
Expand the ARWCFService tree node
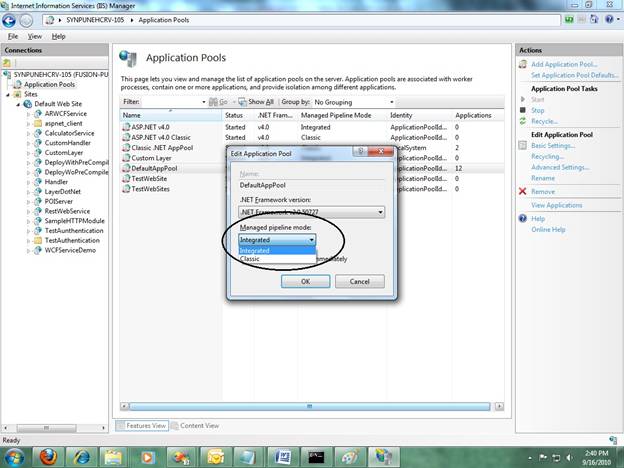pyautogui.click(x=28, y=114)
